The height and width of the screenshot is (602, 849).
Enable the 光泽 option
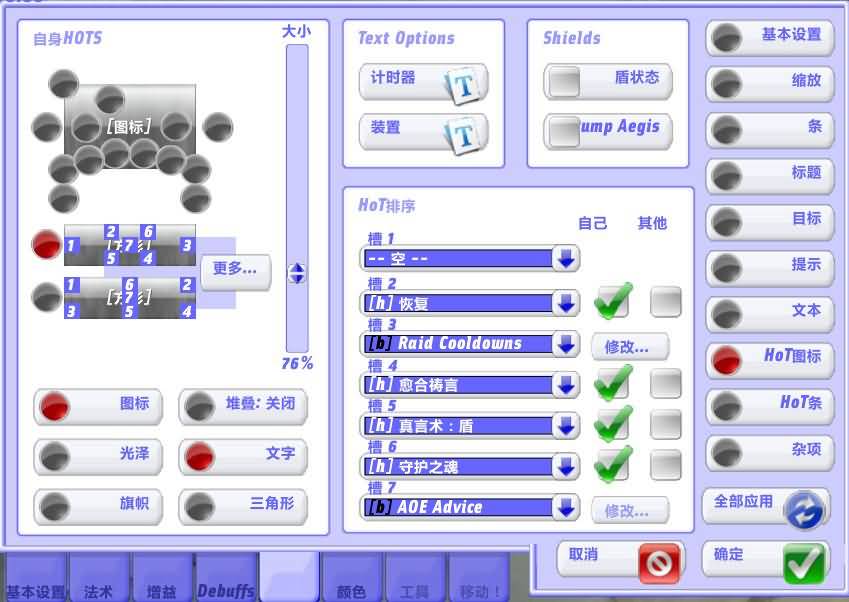pos(98,456)
